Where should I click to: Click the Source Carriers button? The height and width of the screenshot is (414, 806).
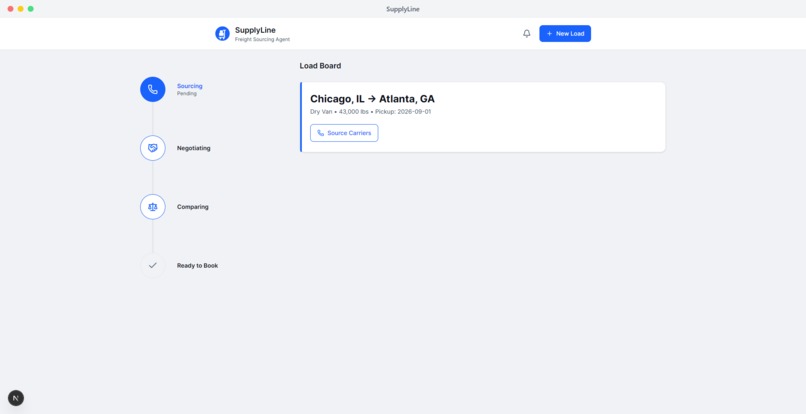[x=344, y=133]
